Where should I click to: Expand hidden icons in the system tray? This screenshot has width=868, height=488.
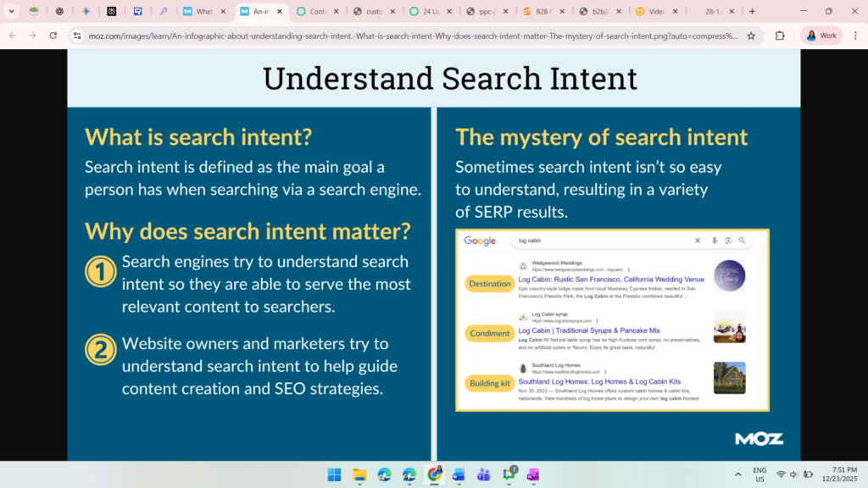click(x=738, y=474)
